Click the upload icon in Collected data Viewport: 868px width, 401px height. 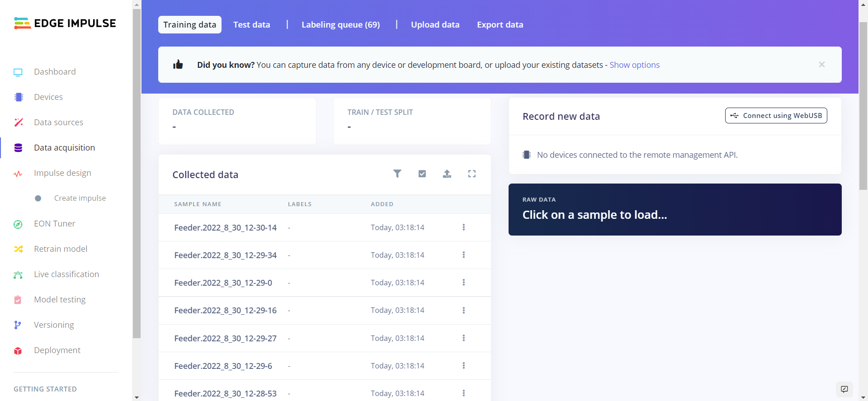(447, 174)
